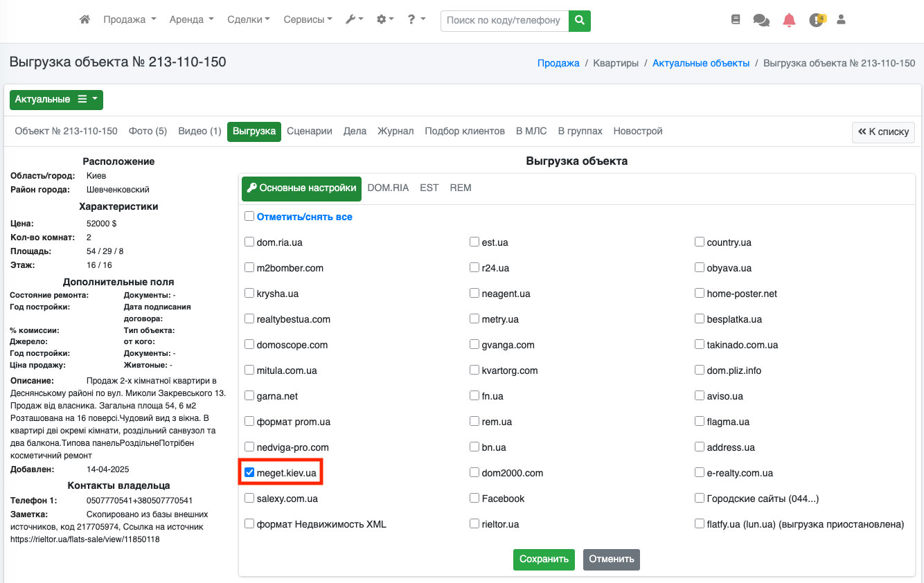The image size is (924, 583).
Task: Click the red notification bell
Action: (x=789, y=20)
